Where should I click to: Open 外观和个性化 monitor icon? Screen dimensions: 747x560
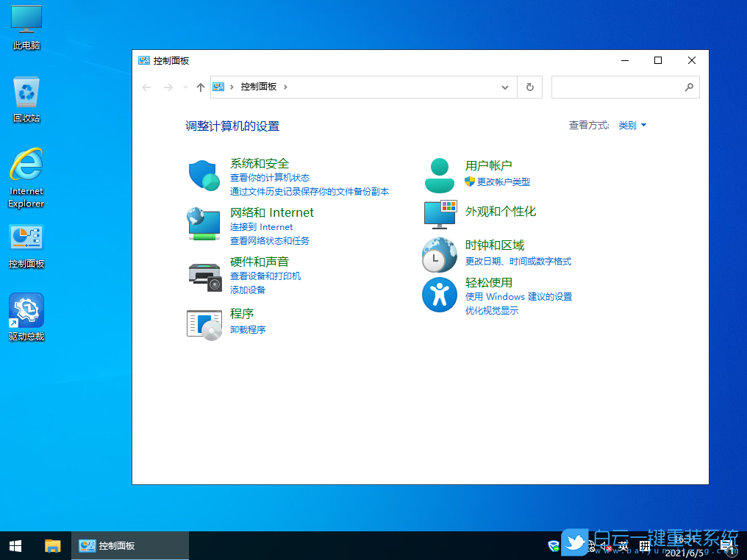coord(439,214)
